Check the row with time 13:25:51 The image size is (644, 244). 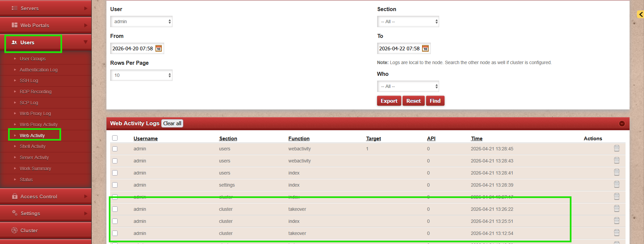click(115, 221)
